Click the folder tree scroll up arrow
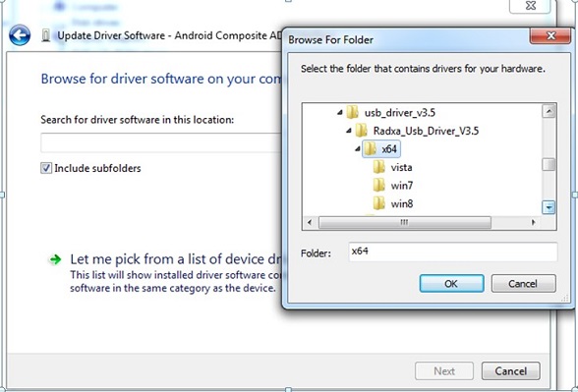Image resolution: width=578 pixels, height=392 pixels. click(549, 111)
